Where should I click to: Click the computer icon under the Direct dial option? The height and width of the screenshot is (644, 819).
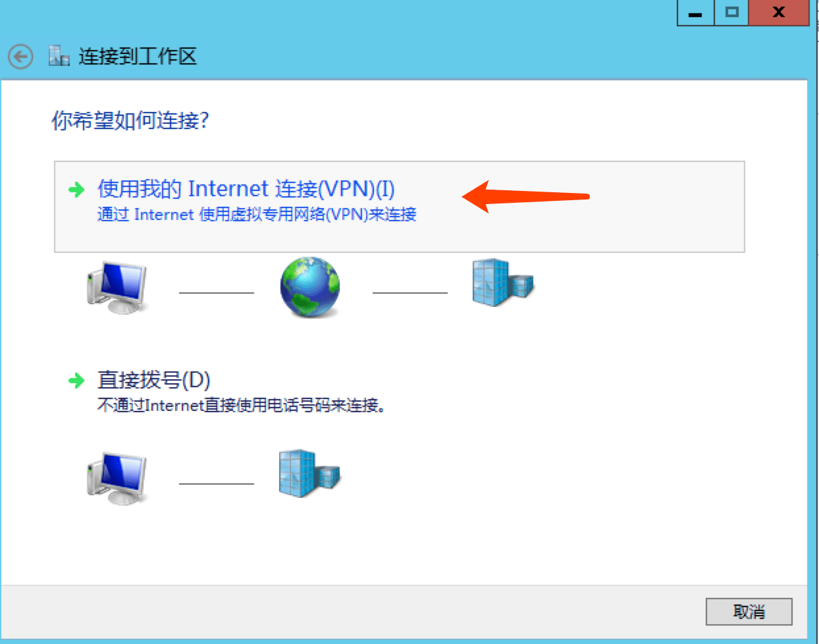click(x=117, y=478)
